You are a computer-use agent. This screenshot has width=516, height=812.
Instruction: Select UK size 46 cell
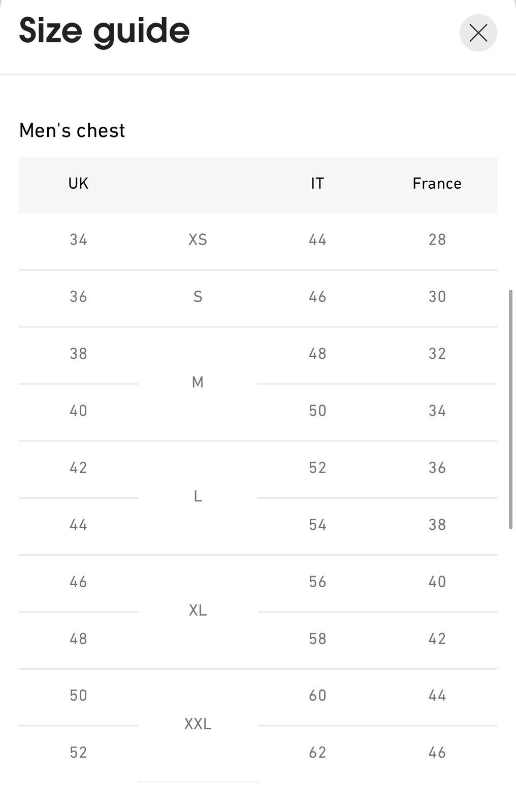click(x=78, y=582)
